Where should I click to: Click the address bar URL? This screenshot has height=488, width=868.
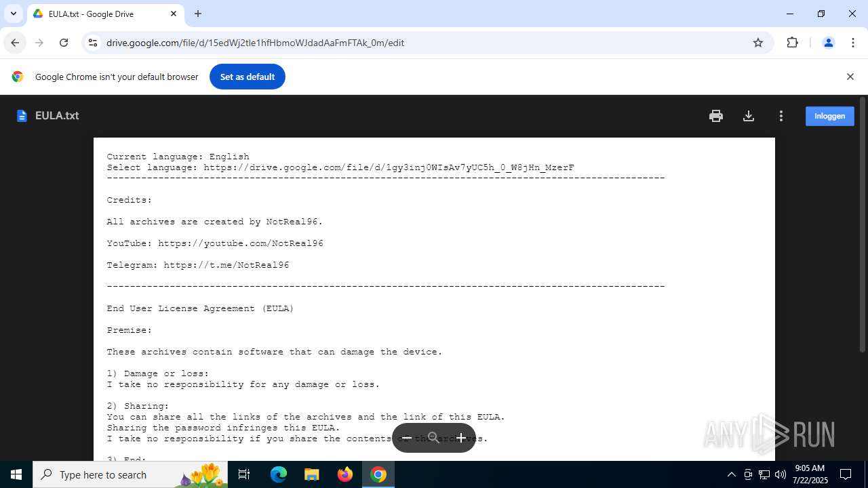pyautogui.click(x=255, y=43)
